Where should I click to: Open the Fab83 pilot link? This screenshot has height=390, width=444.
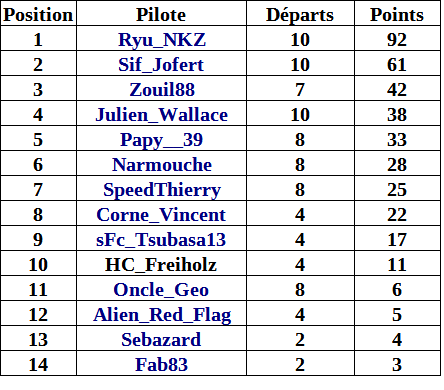pos(161,365)
